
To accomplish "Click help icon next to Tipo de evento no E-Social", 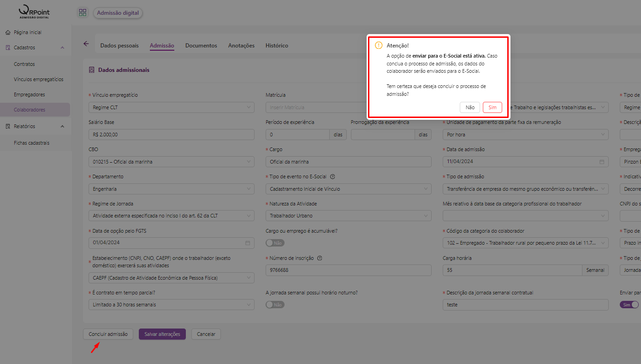I will click(332, 176).
